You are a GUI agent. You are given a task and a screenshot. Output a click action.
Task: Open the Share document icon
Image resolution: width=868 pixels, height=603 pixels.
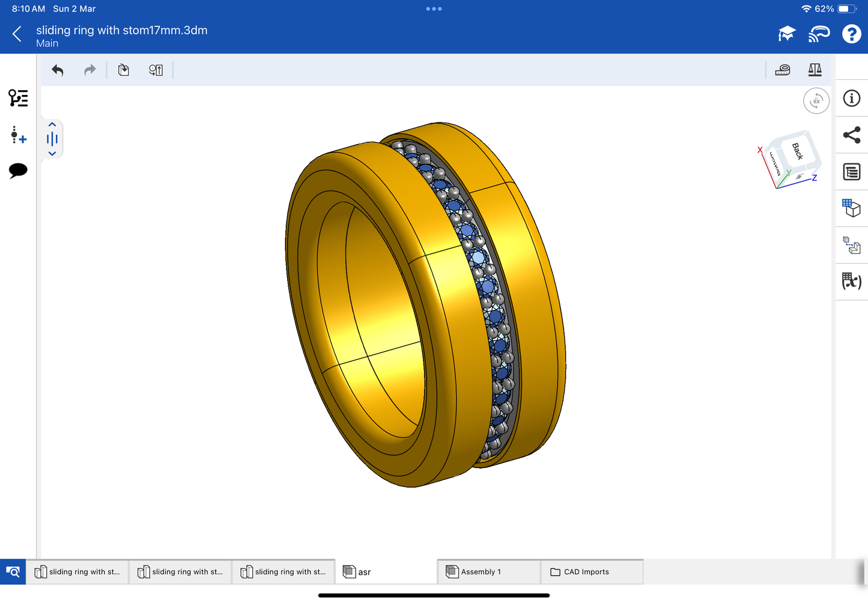coord(851,135)
